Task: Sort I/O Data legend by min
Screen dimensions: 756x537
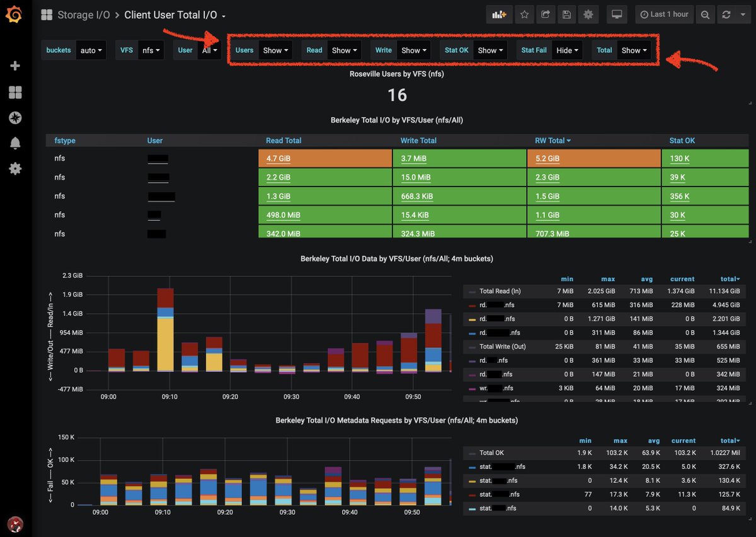Action: coord(566,279)
